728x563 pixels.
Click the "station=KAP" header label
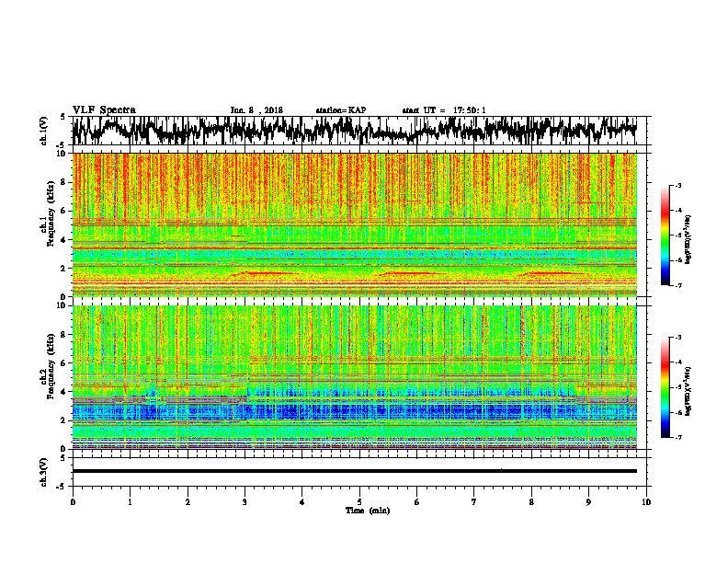pos(340,110)
